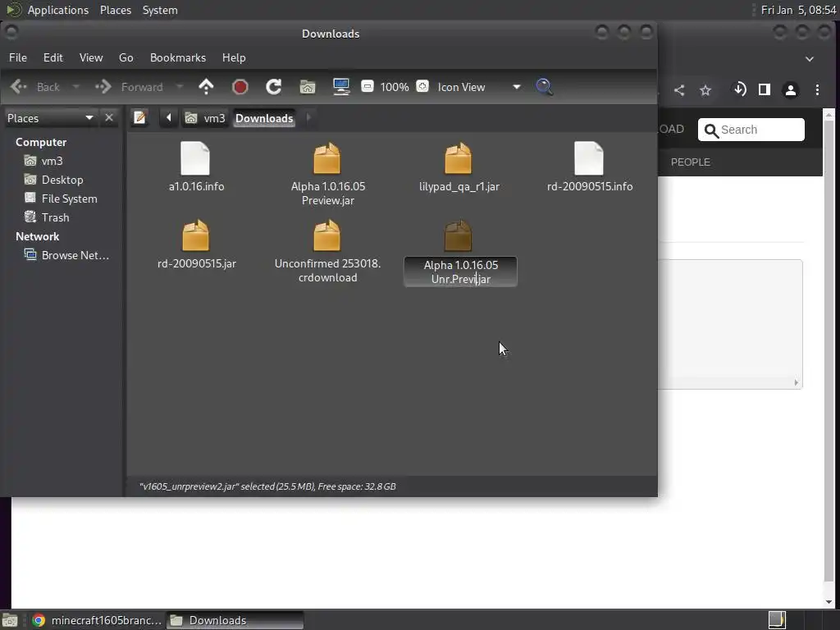Bookmark the page with the star icon
Image resolution: width=840 pixels, height=630 pixels.
[x=705, y=90]
